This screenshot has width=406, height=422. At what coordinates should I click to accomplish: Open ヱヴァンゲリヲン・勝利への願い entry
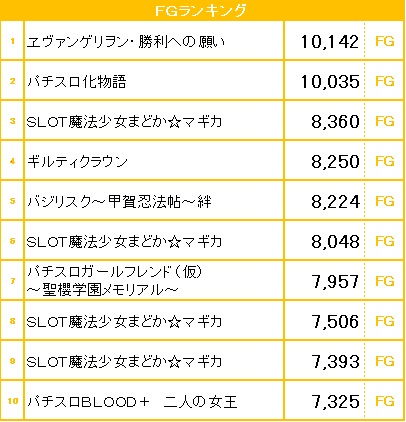(x=126, y=42)
